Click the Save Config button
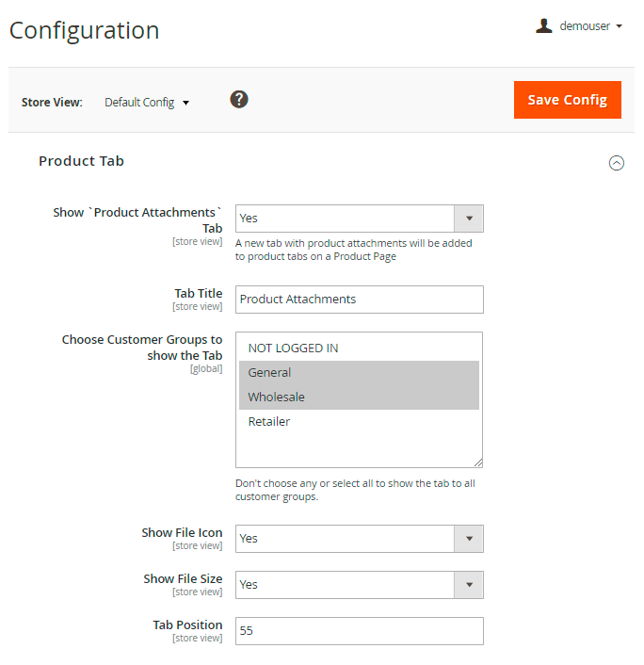 point(567,100)
